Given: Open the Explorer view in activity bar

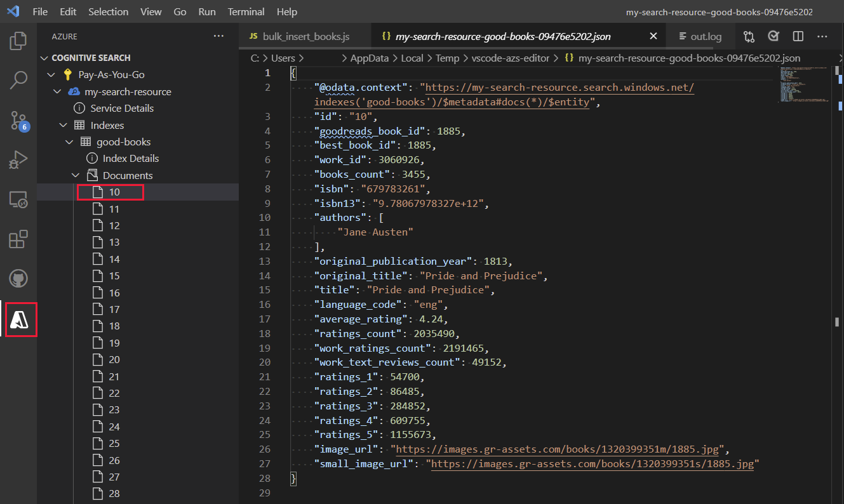Looking at the screenshot, I should coord(18,41).
